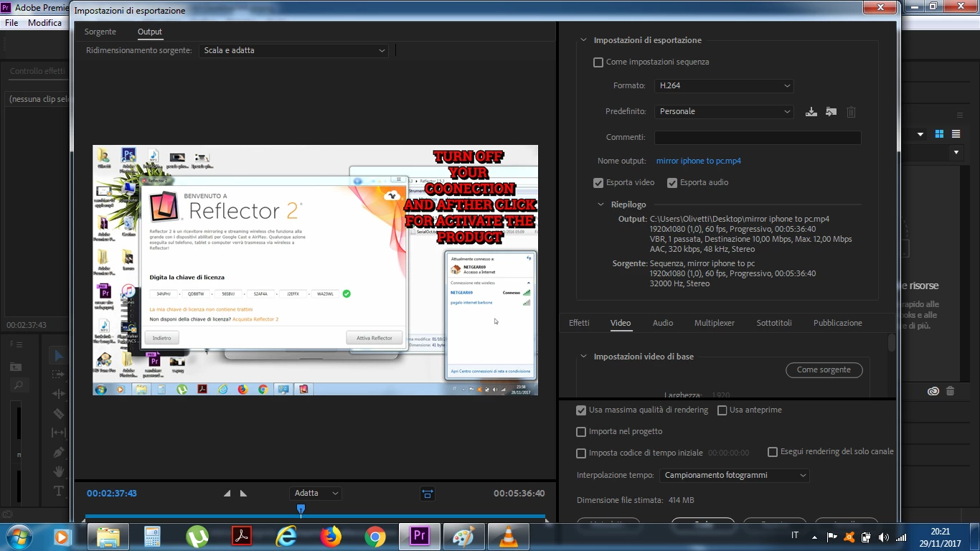Open the Adatta zoom dropdown

tap(316, 493)
